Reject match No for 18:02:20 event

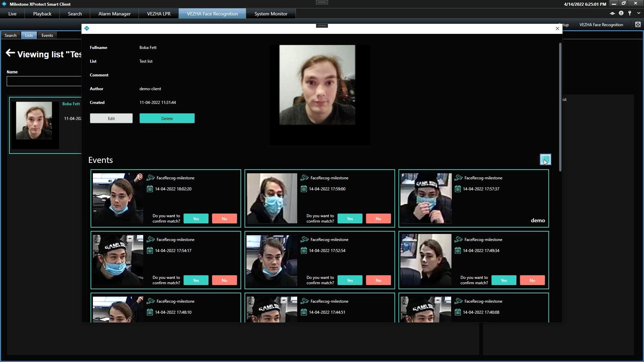tap(224, 219)
